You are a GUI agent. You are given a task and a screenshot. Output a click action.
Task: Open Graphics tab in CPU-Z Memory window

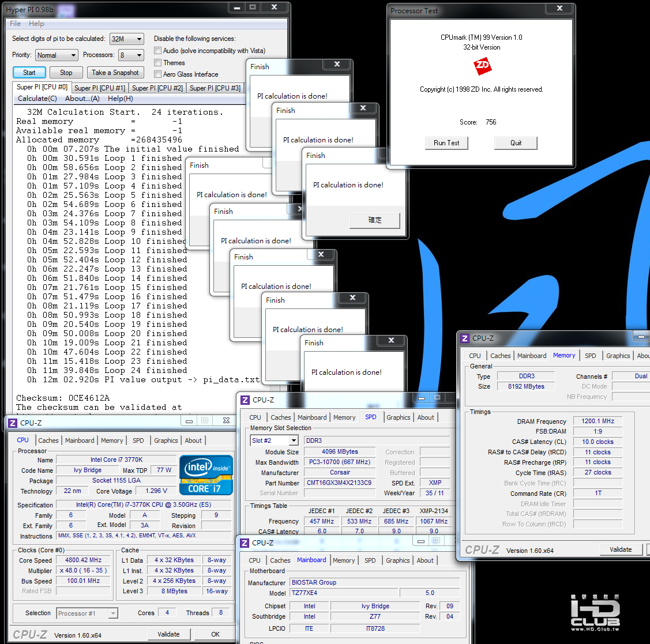(x=618, y=356)
